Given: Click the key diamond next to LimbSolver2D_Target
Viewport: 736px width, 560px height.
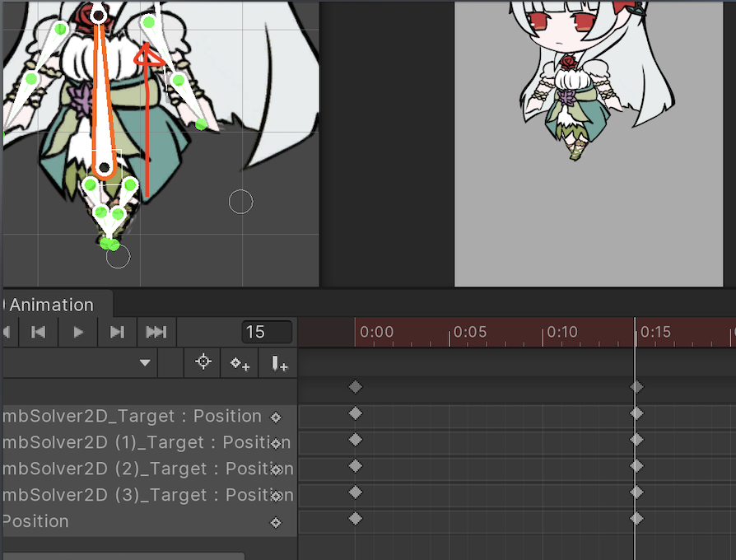Looking at the screenshot, I should 276,418.
